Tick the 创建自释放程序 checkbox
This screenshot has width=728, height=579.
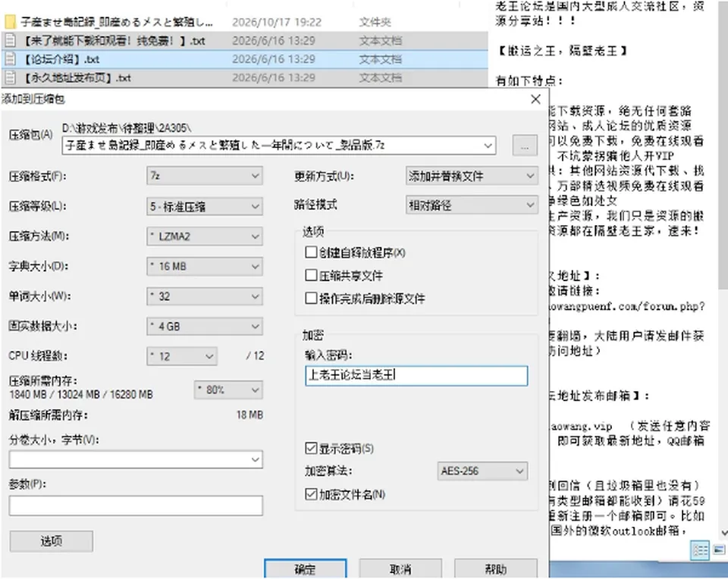311,252
